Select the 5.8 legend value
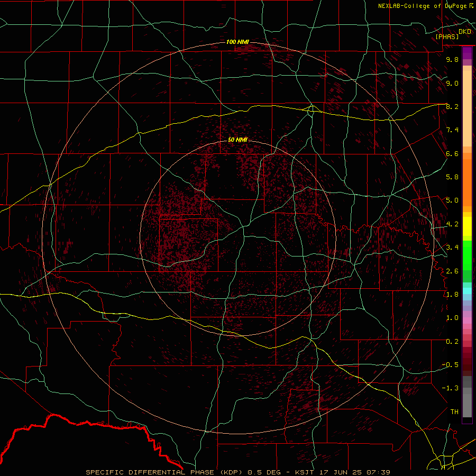Screen dimensions: 476x476 click(452, 177)
